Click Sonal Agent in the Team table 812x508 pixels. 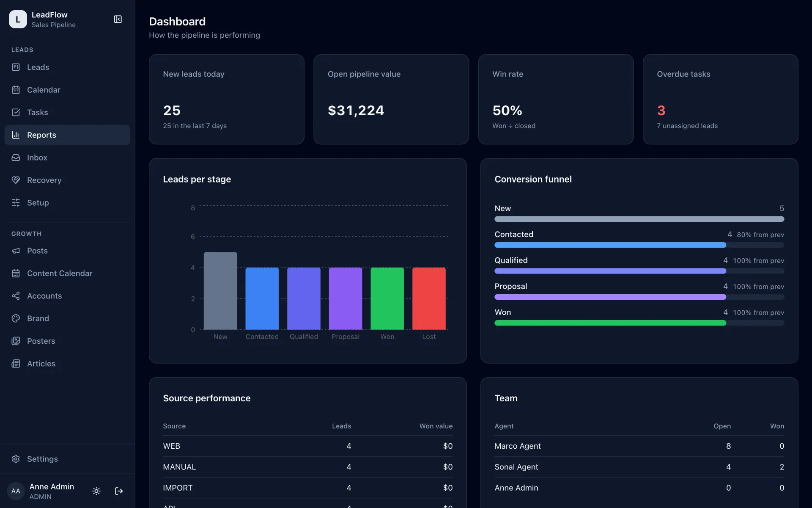516,467
